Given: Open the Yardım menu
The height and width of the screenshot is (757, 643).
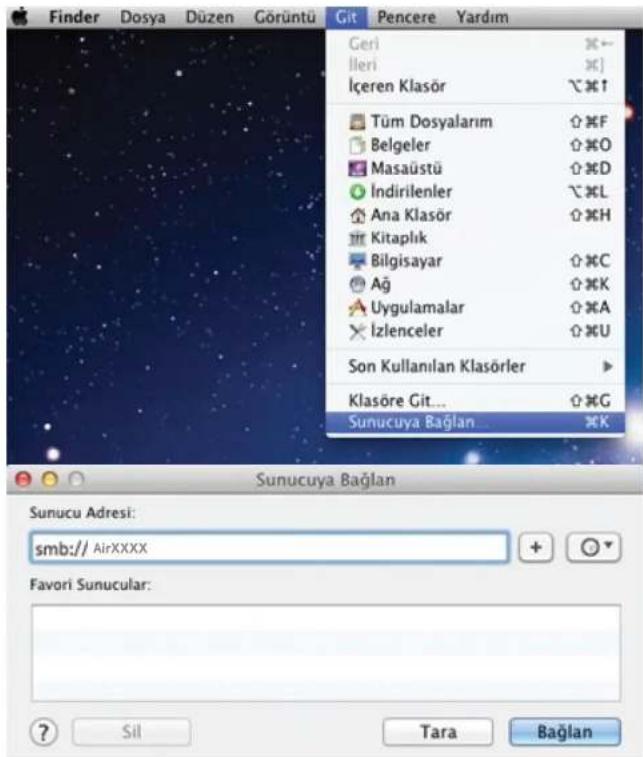Looking at the screenshot, I should point(482,17).
